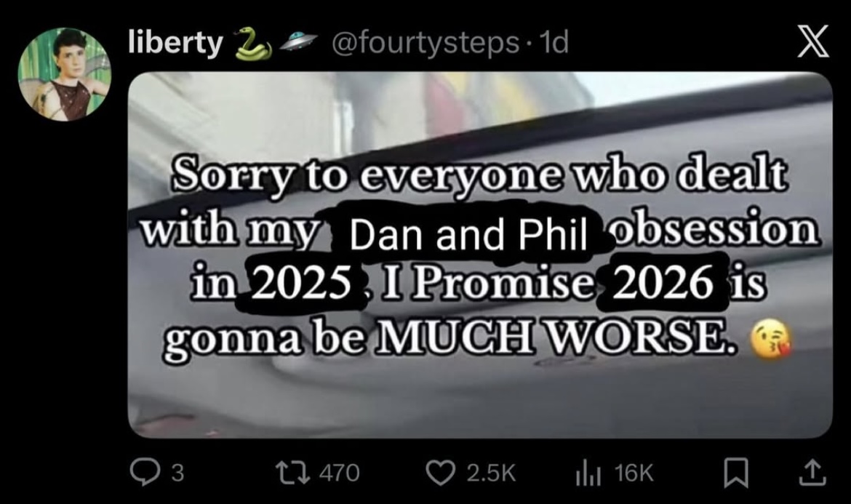Open view analytics bar chart icon
The height and width of the screenshot is (504, 851).
(x=588, y=473)
